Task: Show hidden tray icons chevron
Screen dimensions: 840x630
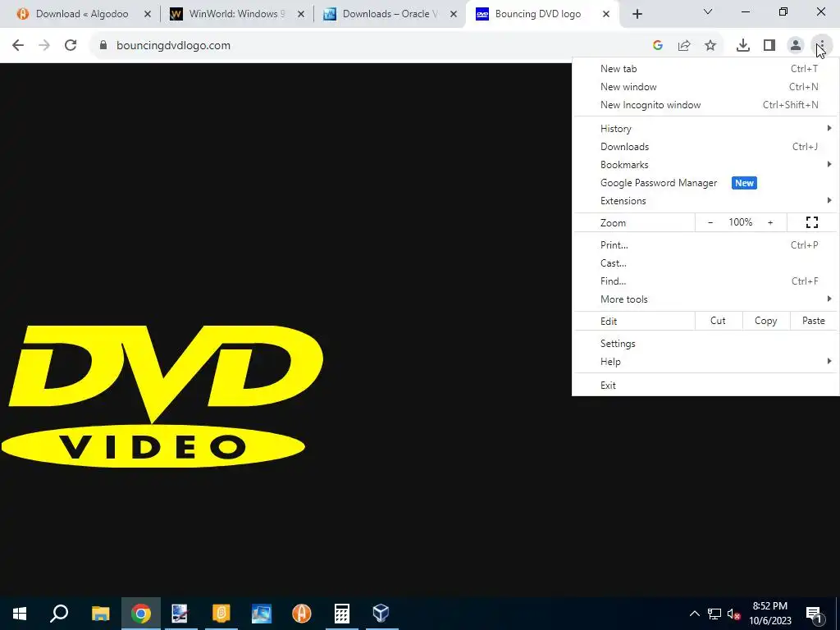Action: pyautogui.click(x=694, y=614)
